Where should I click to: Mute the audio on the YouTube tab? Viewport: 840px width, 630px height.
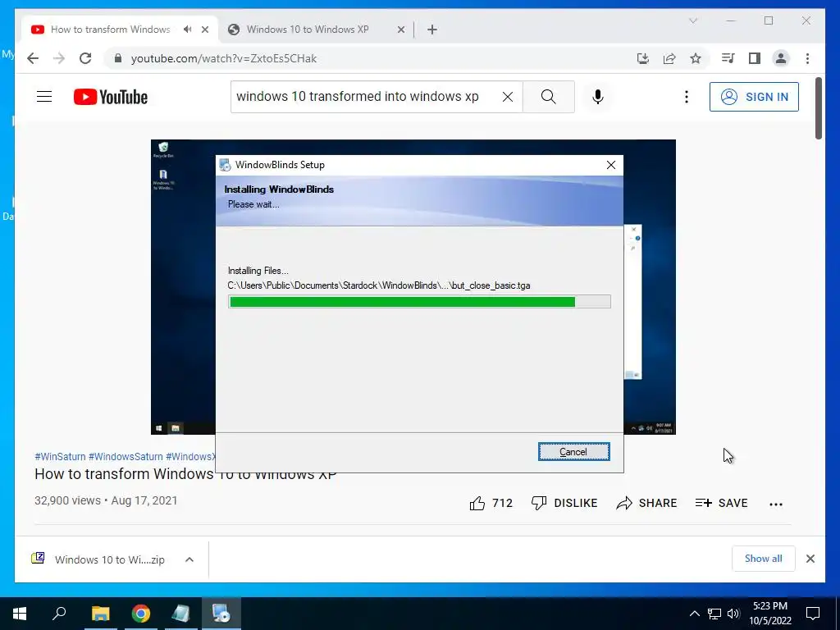[187, 30]
